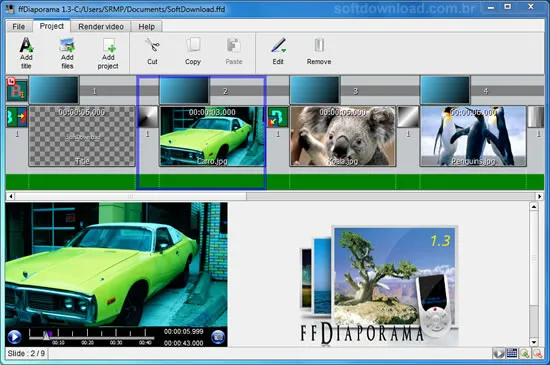Click the green music track under Koala.jpg
Screen dimensions: 550x365
[343, 182]
